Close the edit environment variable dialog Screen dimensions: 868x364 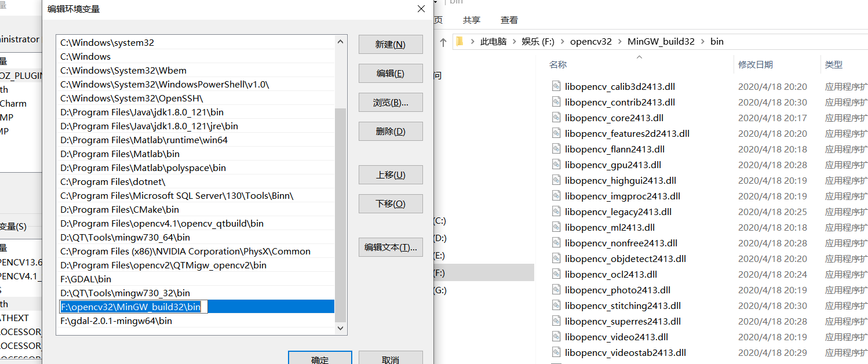point(421,9)
